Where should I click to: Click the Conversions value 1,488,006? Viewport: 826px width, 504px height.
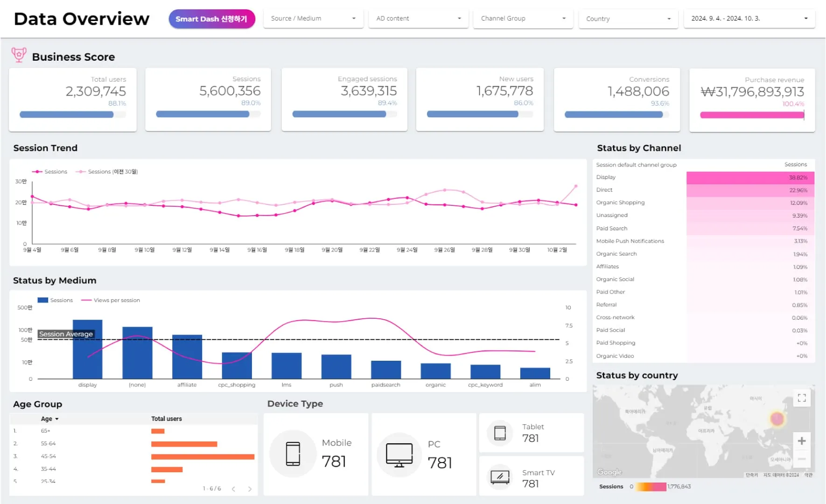tap(638, 91)
